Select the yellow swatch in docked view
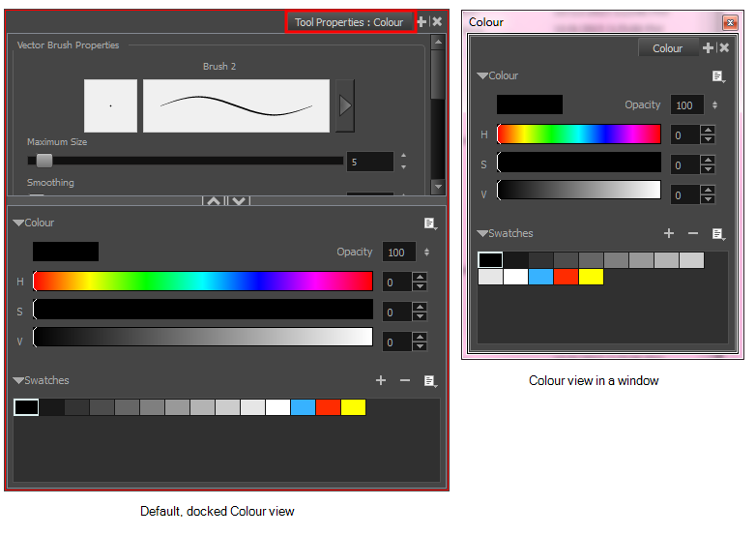Screen dimensions: 756x535 tap(353, 407)
